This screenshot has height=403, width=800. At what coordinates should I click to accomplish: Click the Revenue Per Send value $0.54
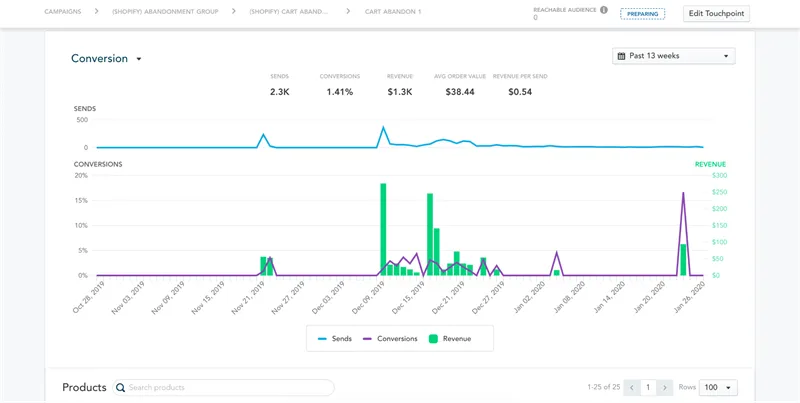pos(520,92)
